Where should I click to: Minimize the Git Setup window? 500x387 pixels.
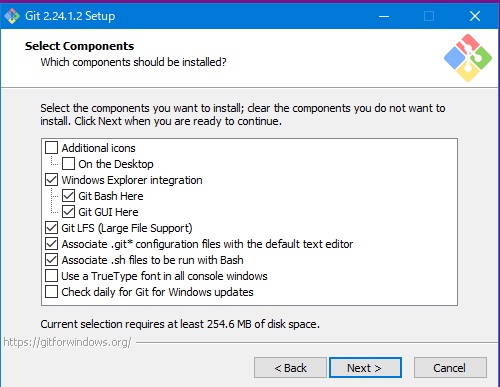click(x=384, y=16)
